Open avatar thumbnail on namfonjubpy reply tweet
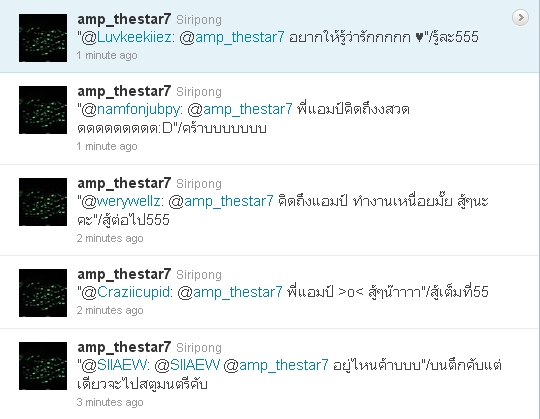Viewport: 540px width, 419px height. tap(43, 110)
